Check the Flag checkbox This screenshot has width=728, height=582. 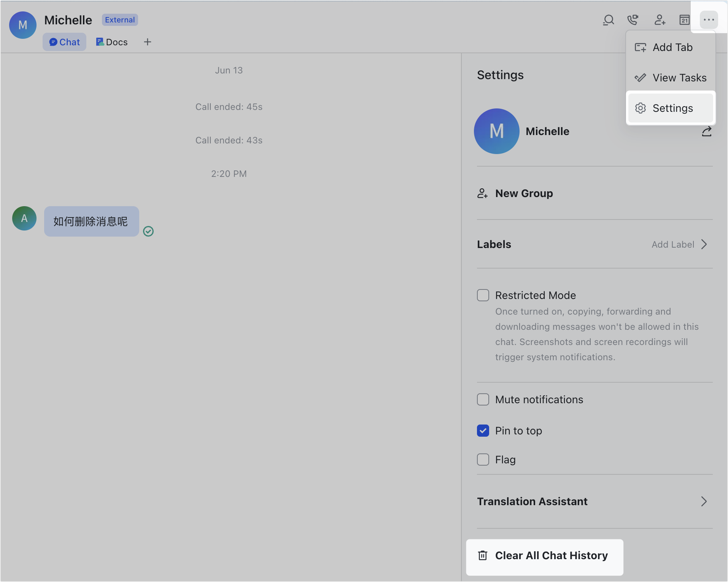click(x=483, y=460)
